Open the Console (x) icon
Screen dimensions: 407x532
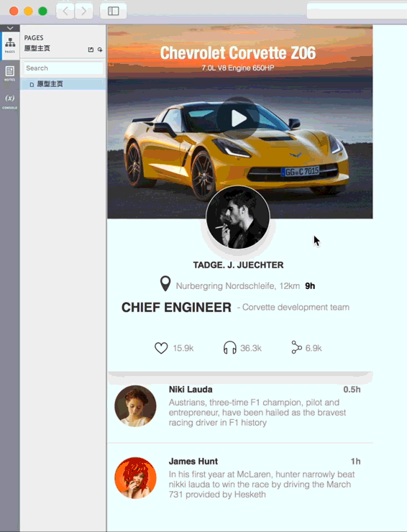pyautogui.click(x=10, y=101)
